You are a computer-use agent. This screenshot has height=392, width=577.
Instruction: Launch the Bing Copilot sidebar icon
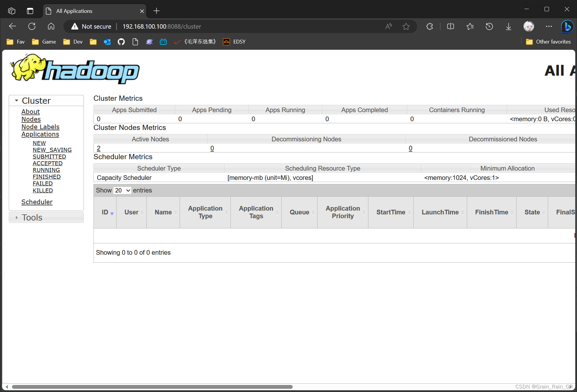[x=567, y=26]
